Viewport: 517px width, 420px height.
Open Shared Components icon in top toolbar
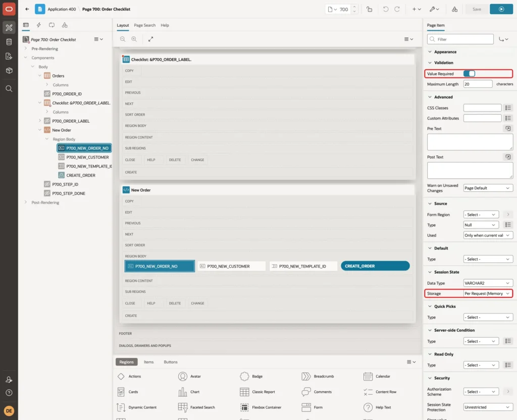(x=455, y=9)
